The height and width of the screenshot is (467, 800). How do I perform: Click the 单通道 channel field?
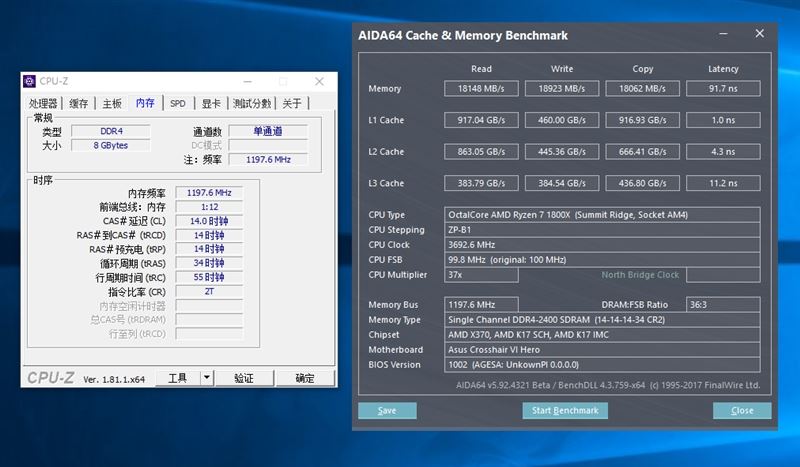click(x=268, y=131)
